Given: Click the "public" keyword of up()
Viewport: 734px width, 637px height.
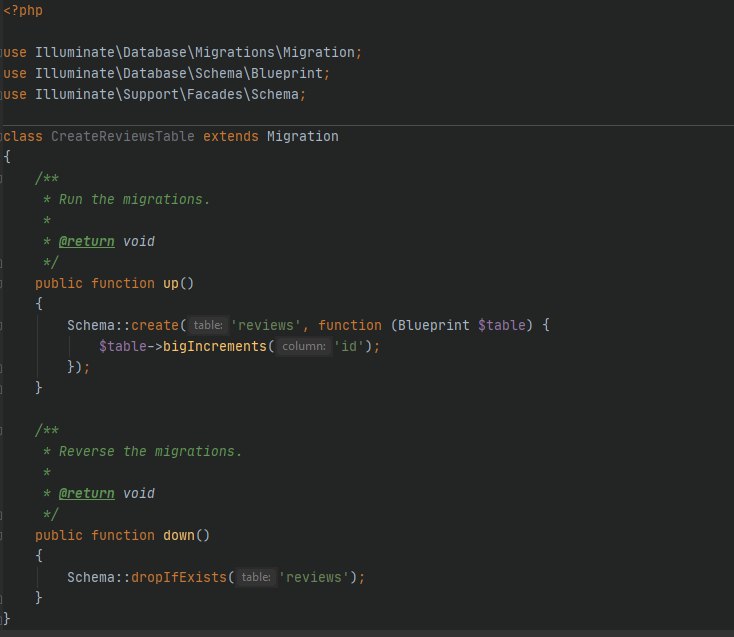Looking at the screenshot, I should (x=59, y=283).
